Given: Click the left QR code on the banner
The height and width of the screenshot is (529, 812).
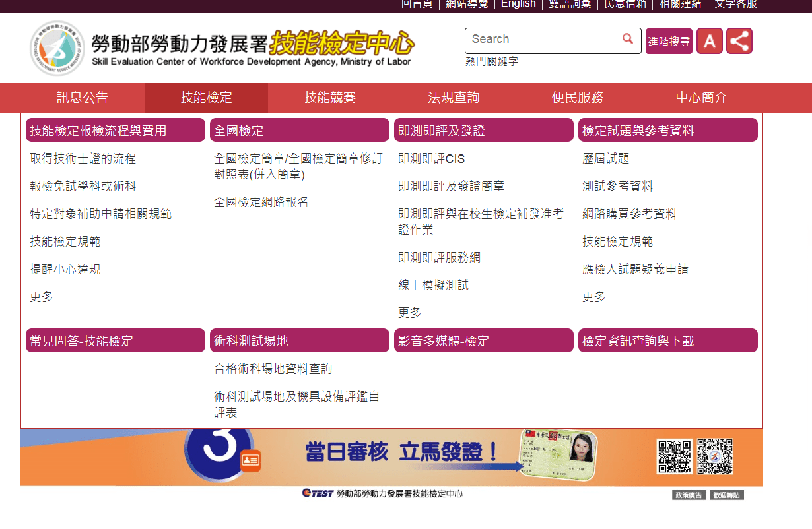Looking at the screenshot, I should click(674, 456).
